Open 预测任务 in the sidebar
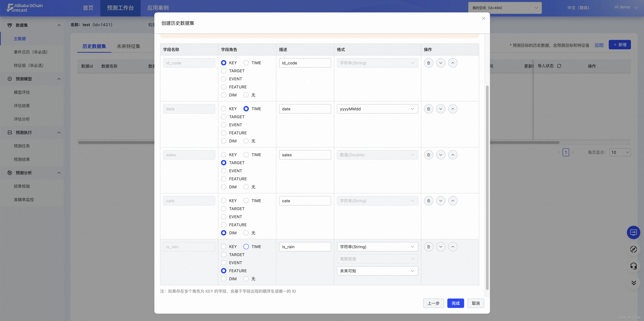Screen dimensions: 644x321 tap(22, 146)
